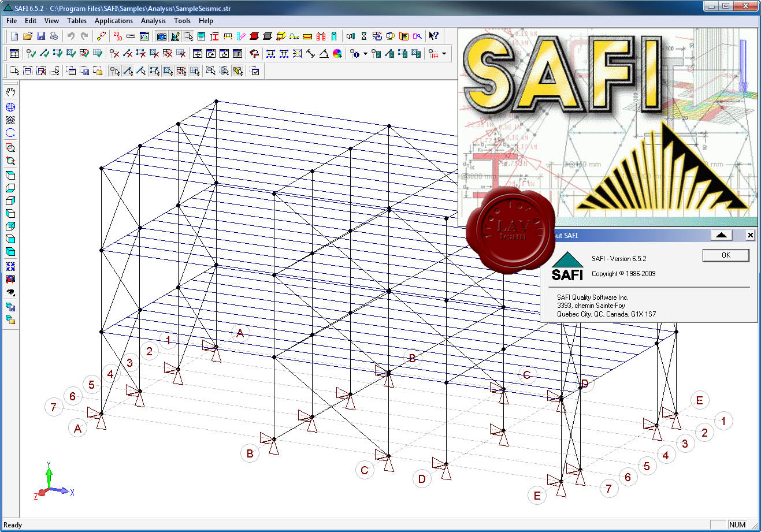761x532 pixels.
Task: Click the XYZ axis triad
Action: point(53,481)
